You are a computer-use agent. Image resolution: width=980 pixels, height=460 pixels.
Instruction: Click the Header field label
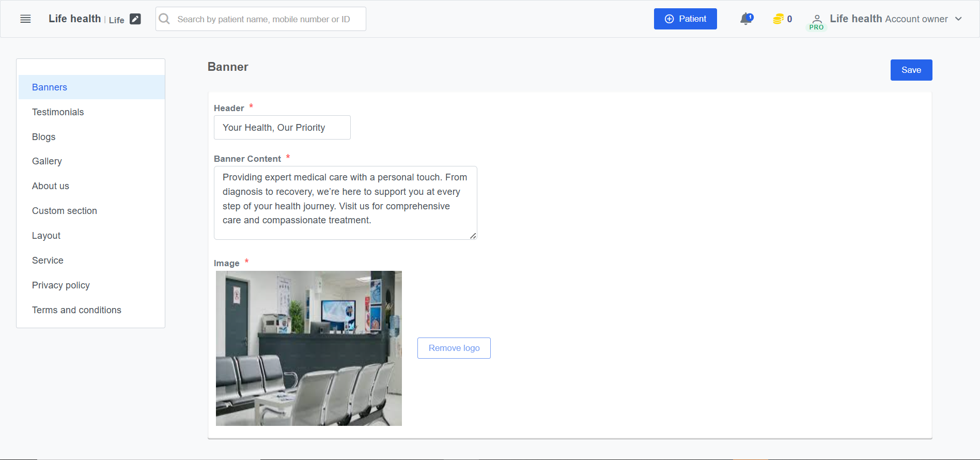[x=229, y=108]
